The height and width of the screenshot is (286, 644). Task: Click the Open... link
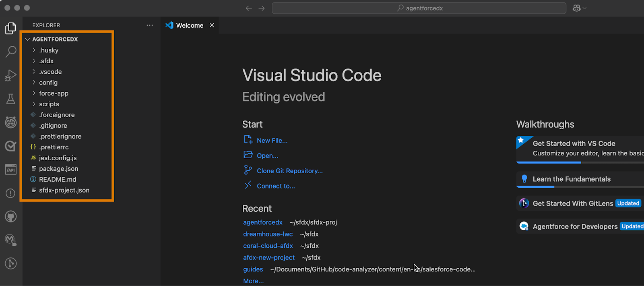pos(268,155)
